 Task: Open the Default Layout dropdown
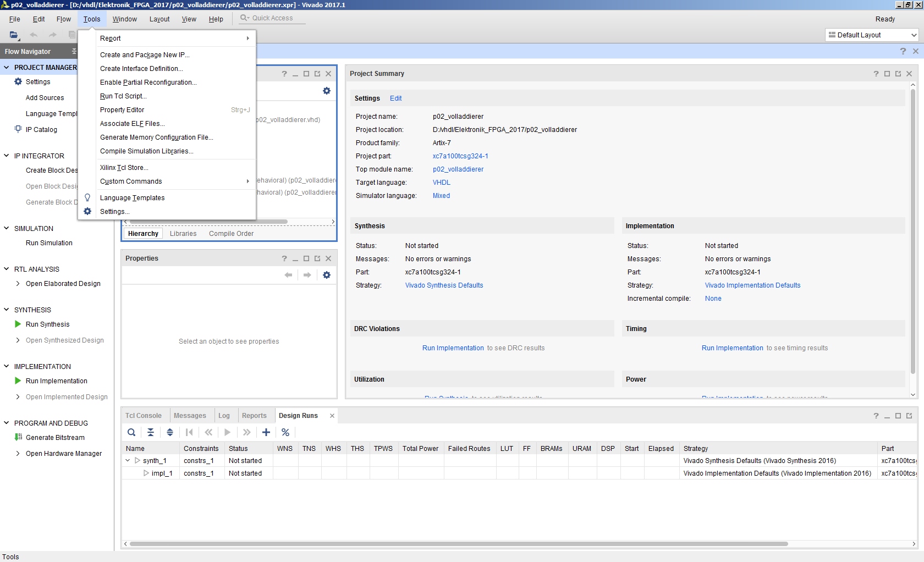872,35
